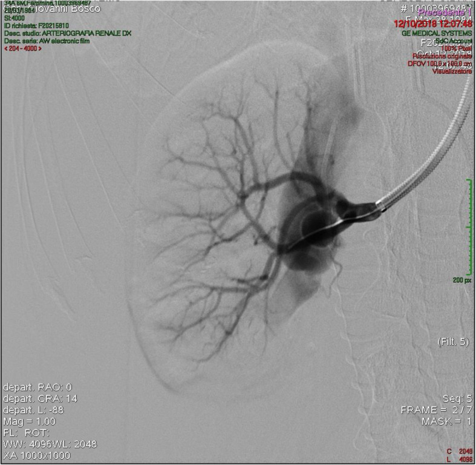Click the '< 204 - 4000 >' image index text
Viewport: 476px width, 465px height.
23,48
